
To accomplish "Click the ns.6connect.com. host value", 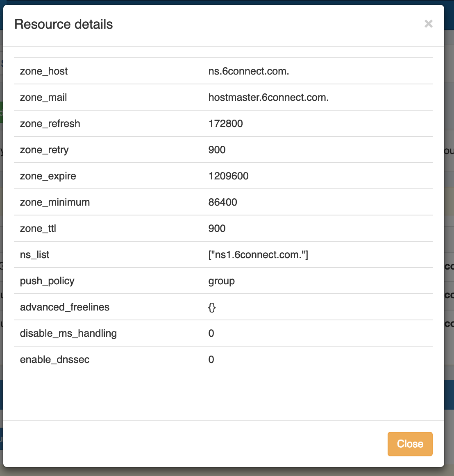I will [249, 71].
